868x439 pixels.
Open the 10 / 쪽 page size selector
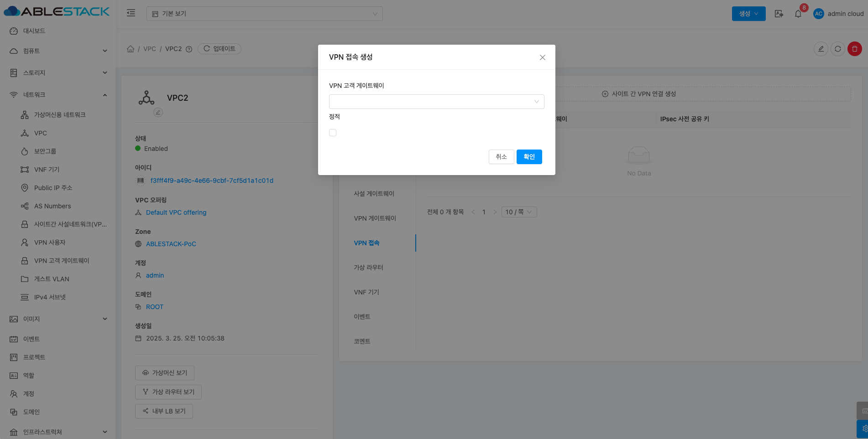pyautogui.click(x=519, y=212)
